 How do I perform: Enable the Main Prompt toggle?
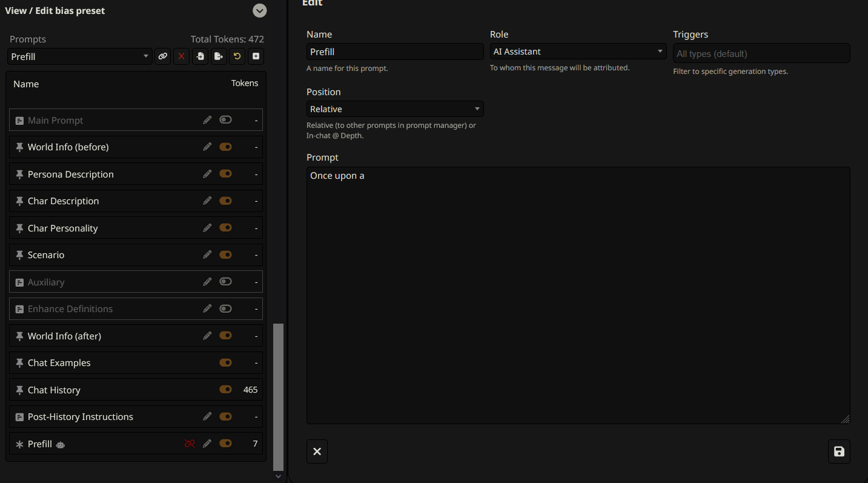coord(225,120)
